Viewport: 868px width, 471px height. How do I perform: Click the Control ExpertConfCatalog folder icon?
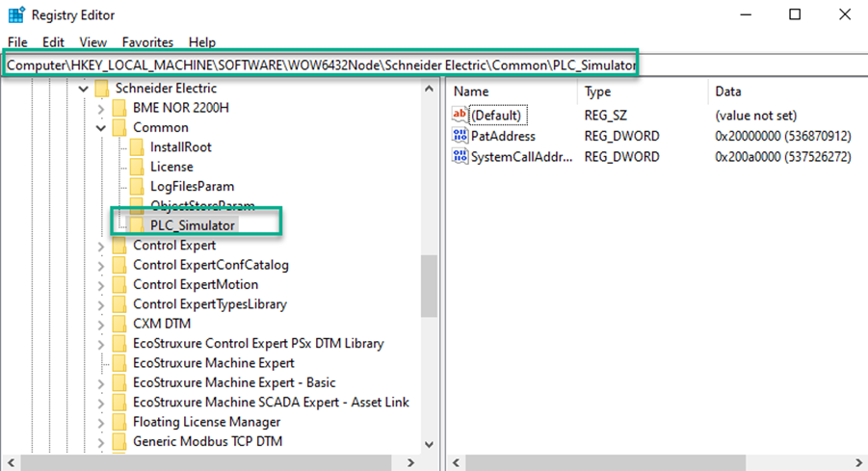point(119,265)
